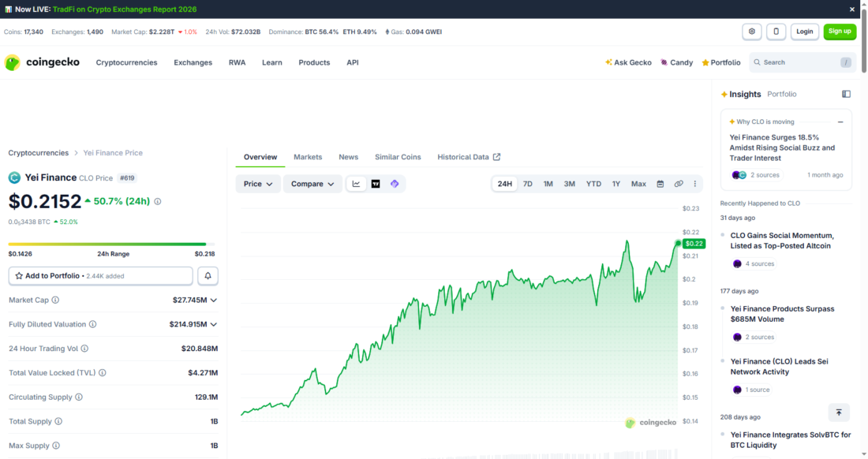Screen dimensions: 868x459
Task: Open Historical Data external link icon
Action: coord(496,157)
